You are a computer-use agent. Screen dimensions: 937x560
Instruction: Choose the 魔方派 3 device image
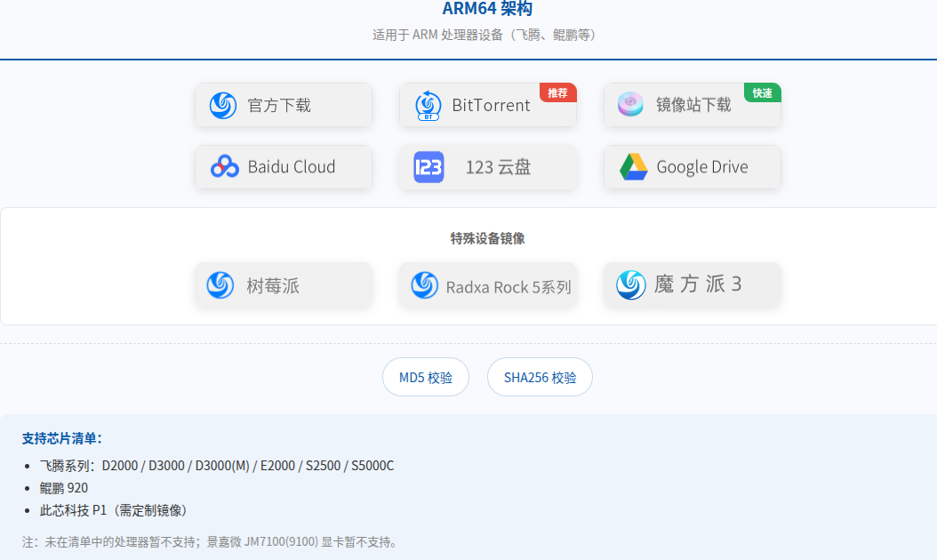[692, 285]
